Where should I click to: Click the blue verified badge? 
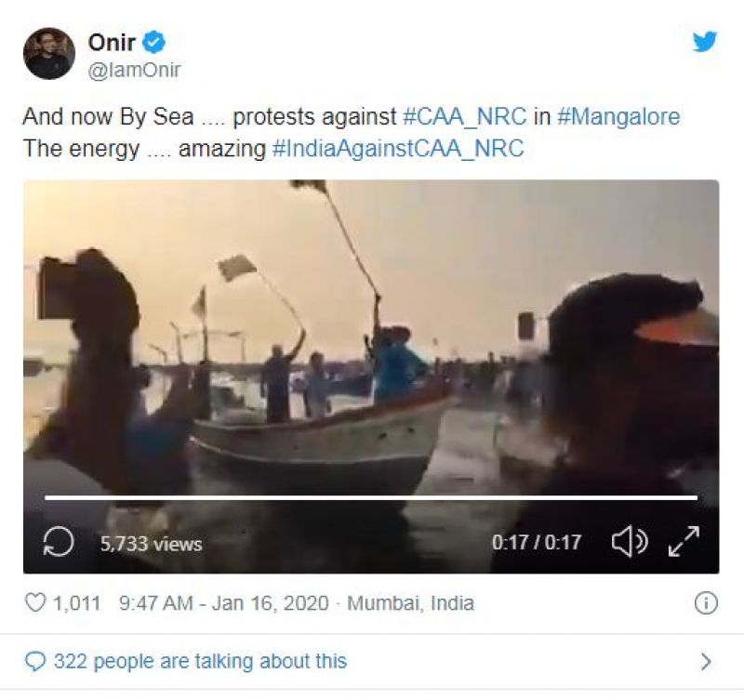coord(153,43)
